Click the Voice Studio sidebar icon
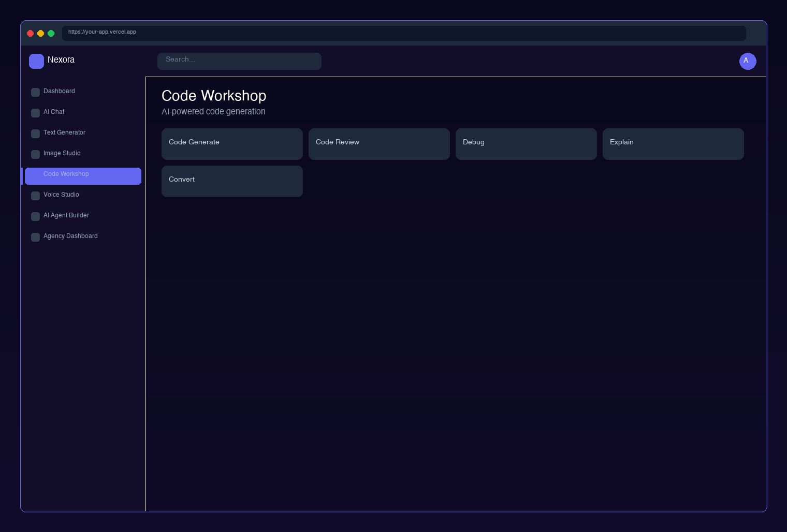Screen dimensions: 787x532 click(35, 196)
